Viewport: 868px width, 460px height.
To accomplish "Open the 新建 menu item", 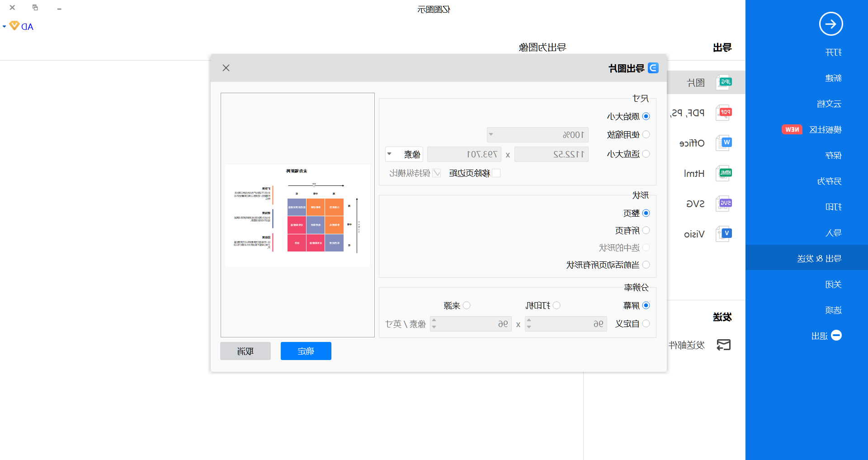I will click(x=833, y=78).
